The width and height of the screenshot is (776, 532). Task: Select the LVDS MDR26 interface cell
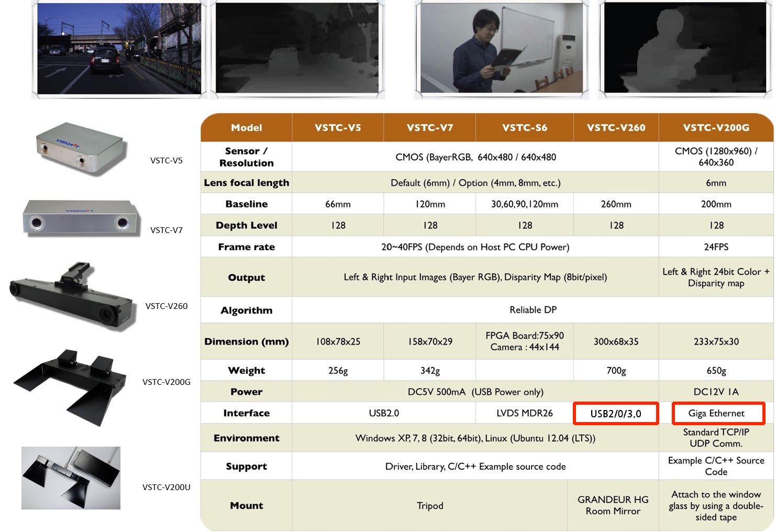click(x=524, y=413)
